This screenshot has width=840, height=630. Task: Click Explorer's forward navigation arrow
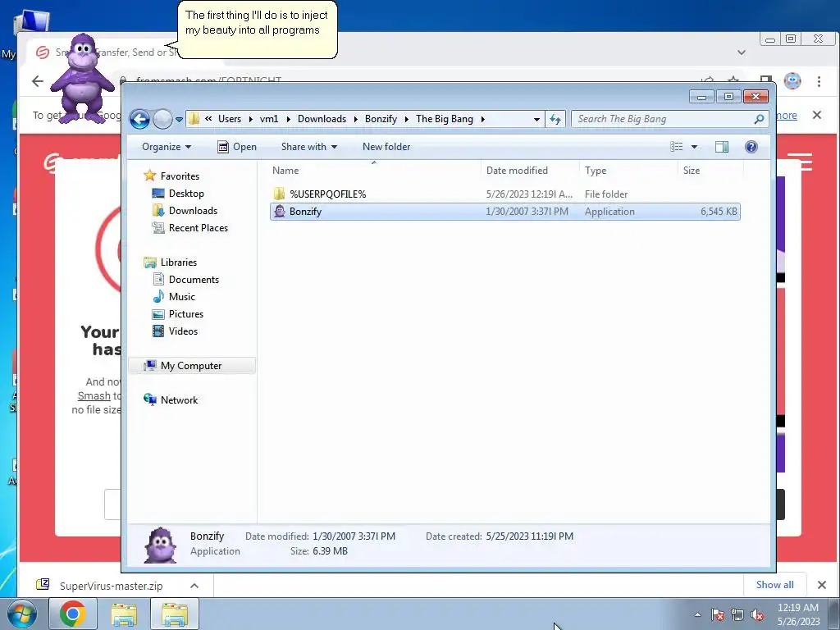[162, 119]
